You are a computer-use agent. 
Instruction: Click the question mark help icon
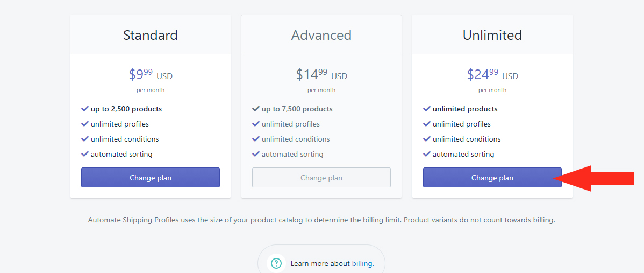tap(277, 263)
